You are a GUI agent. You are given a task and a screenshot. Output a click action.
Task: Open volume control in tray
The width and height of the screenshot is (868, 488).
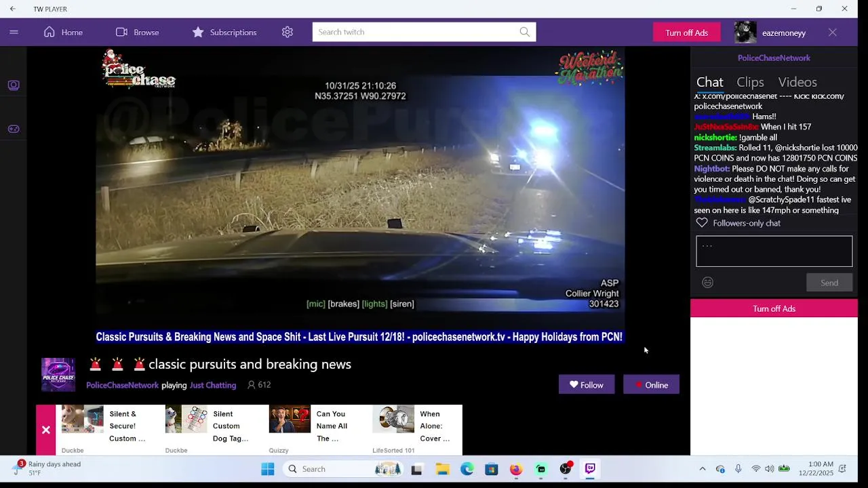point(770,469)
